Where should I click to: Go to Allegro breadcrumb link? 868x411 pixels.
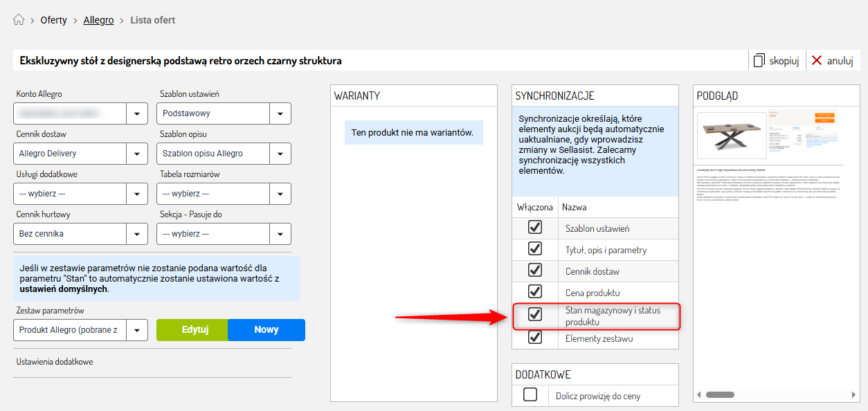pyautogui.click(x=98, y=20)
